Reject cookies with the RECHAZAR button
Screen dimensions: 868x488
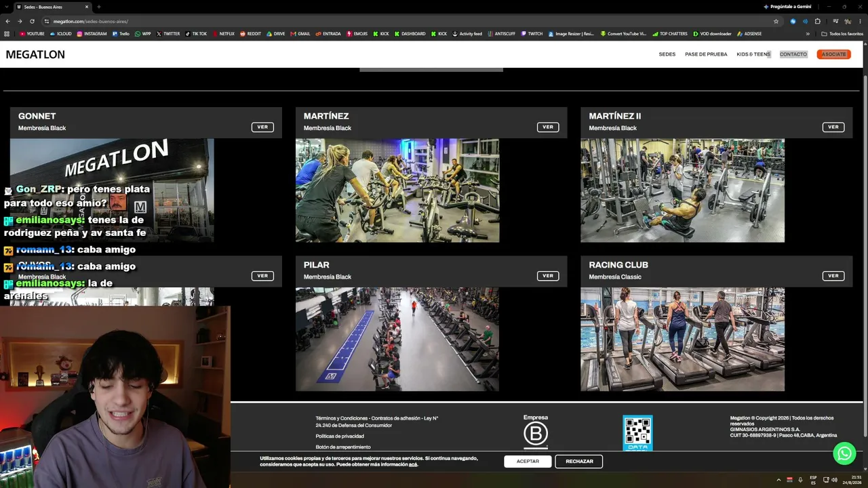pyautogui.click(x=579, y=462)
